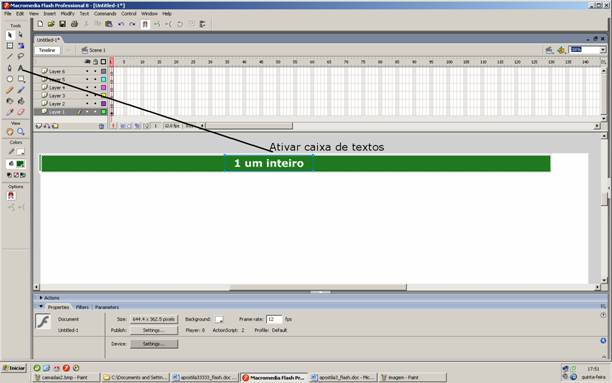Open the stage zoom percentage dropdown
Viewport: 612px width, 383px height.
(x=603, y=50)
